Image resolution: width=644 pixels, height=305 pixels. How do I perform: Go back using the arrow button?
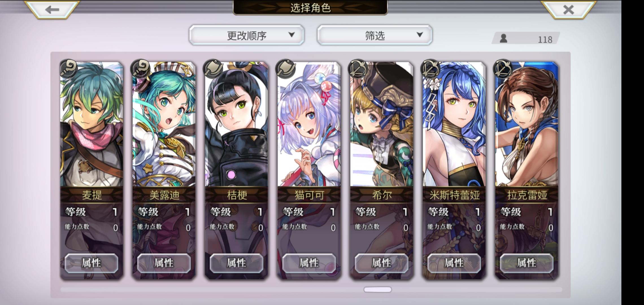52,9
